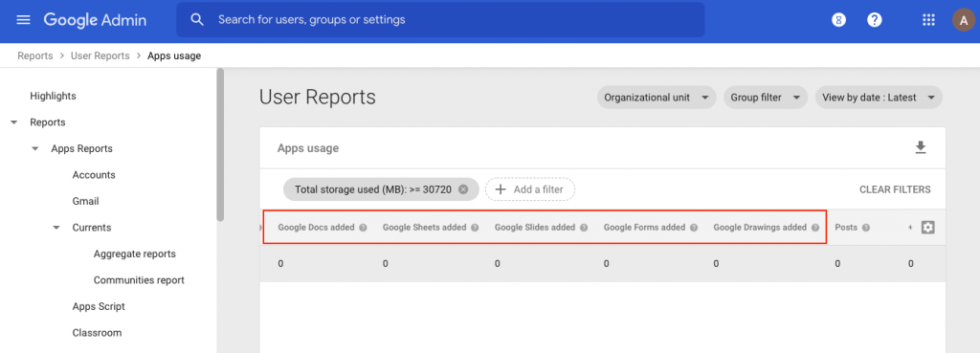Open the hamburger main menu

click(x=23, y=20)
